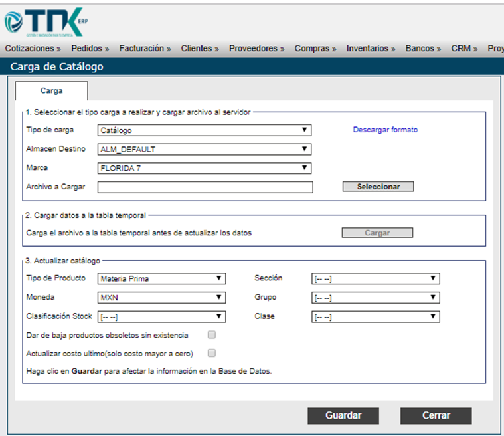Open the Facturación menu
Viewport: 504px width, 436px height.
[x=145, y=49]
